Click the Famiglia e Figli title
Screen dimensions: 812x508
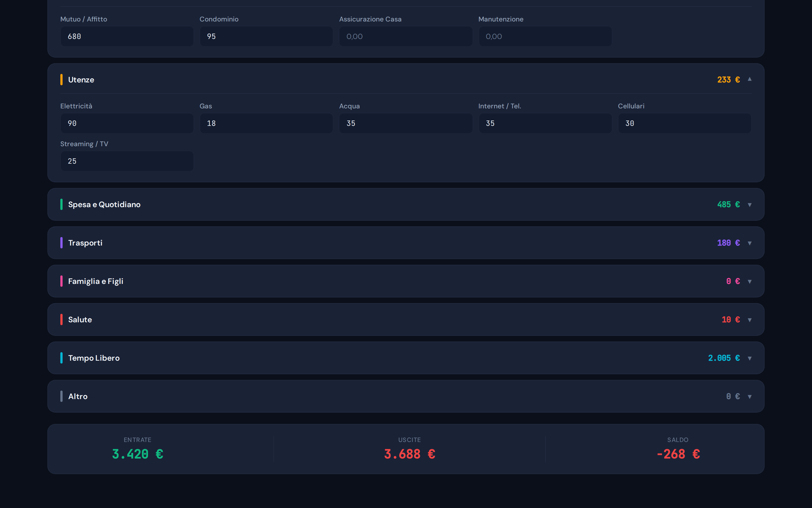pos(96,281)
